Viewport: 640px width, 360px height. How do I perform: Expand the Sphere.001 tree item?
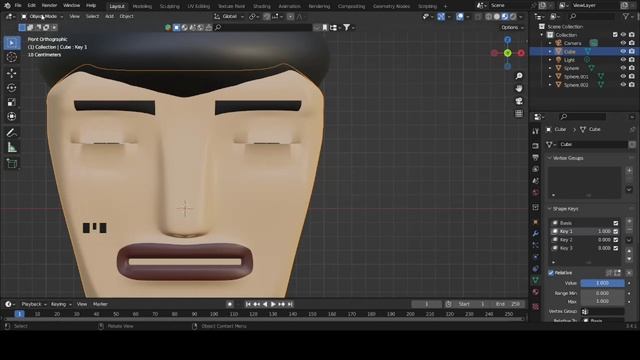pos(550,76)
